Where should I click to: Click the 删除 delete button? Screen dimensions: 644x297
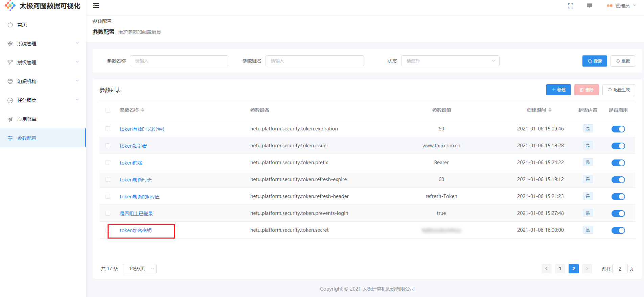(586, 90)
